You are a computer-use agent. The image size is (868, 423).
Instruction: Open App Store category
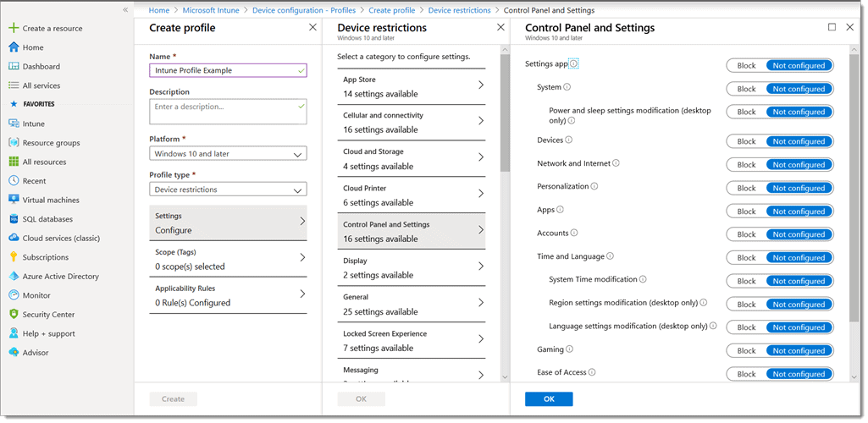(x=412, y=86)
